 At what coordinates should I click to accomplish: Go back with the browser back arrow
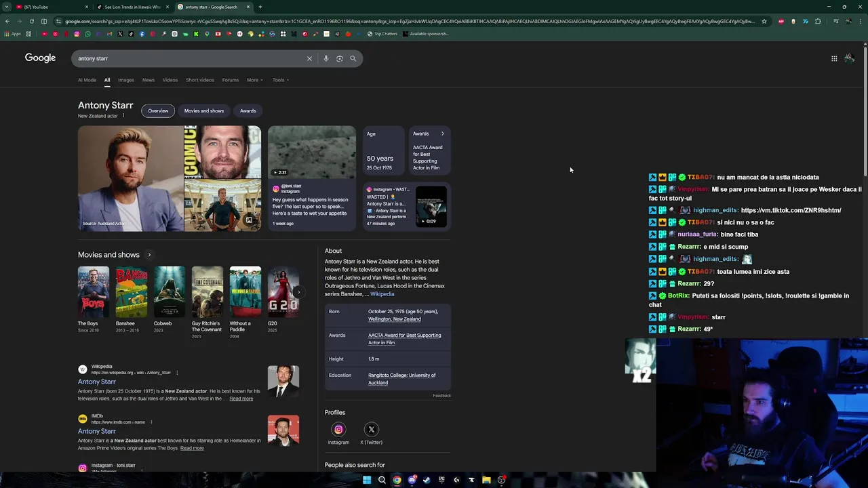tap(7, 21)
